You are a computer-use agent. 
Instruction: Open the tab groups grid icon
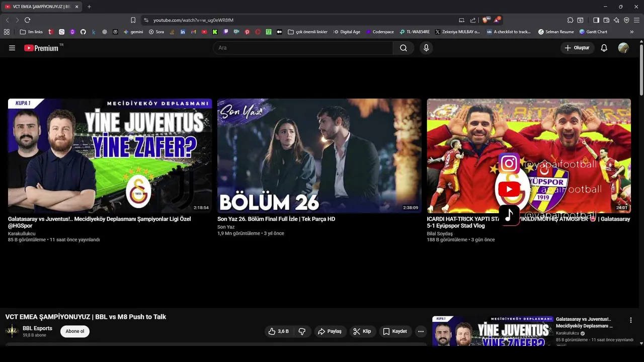(x=7, y=32)
